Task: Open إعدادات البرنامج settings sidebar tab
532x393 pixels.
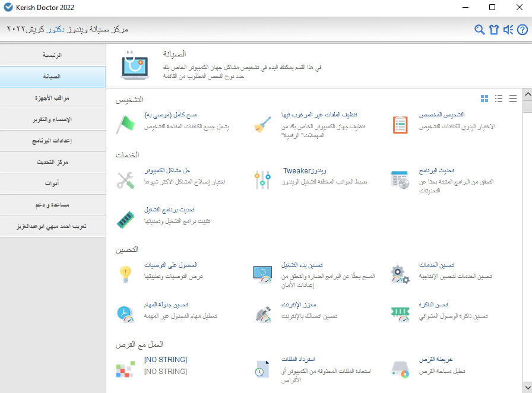Action: pos(53,141)
